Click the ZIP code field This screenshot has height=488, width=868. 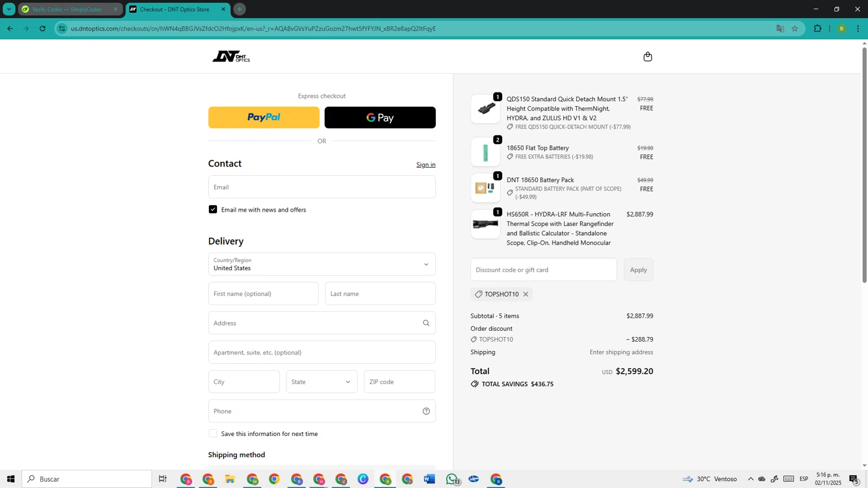400,382
